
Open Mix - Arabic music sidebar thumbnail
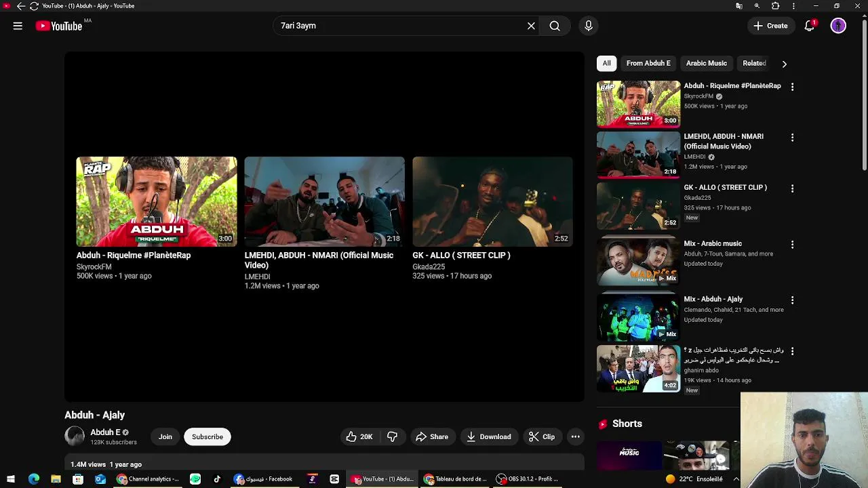click(x=638, y=261)
